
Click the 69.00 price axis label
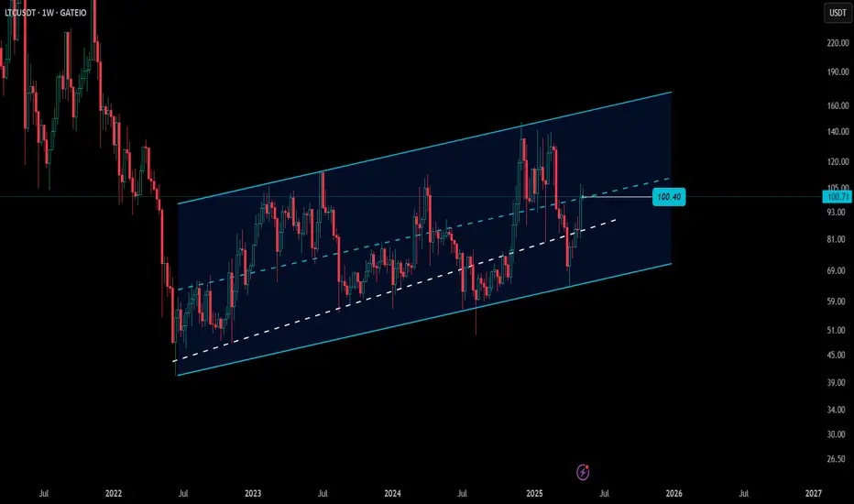(838, 271)
